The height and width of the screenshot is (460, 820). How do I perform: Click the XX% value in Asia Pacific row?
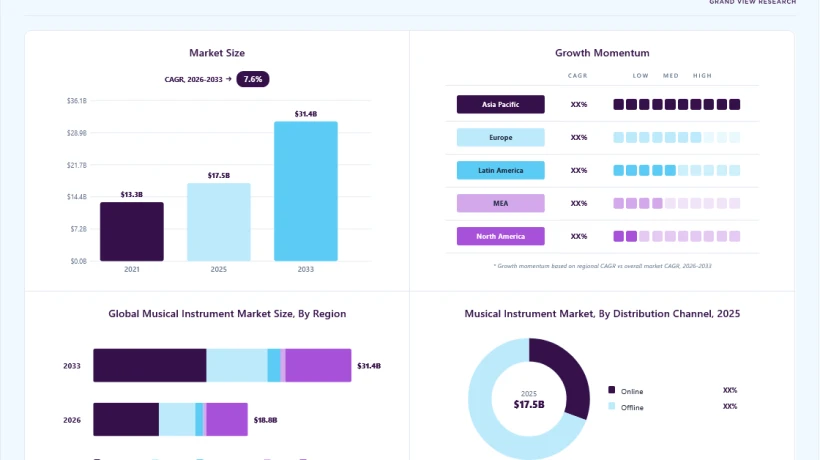click(x=579, y=105)
